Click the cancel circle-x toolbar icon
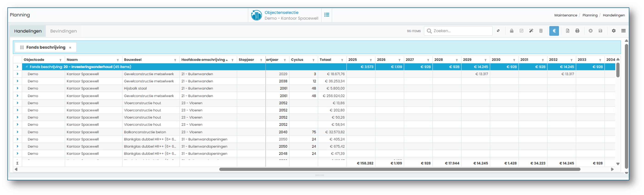The image size is (644, 195). (591, 31)
